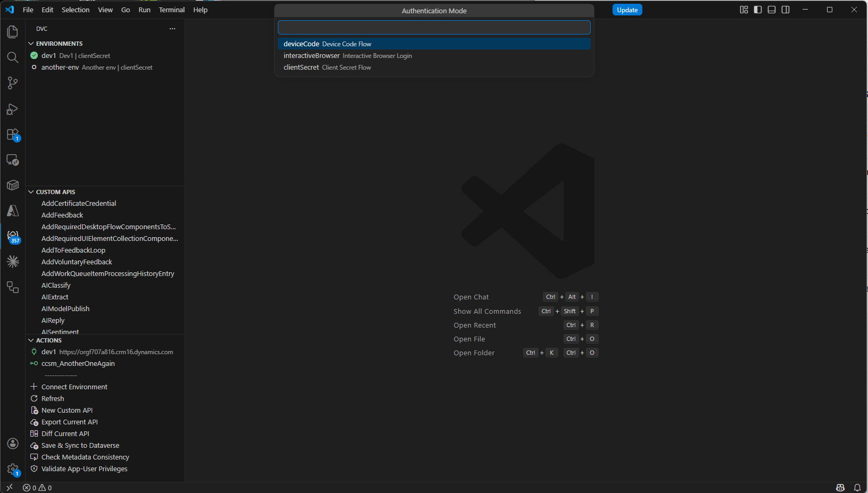Open AddRequiredDesktopFlowComponentsToS... custom API
This screenshot has width=868, height=493.
(x=105, y=227)
